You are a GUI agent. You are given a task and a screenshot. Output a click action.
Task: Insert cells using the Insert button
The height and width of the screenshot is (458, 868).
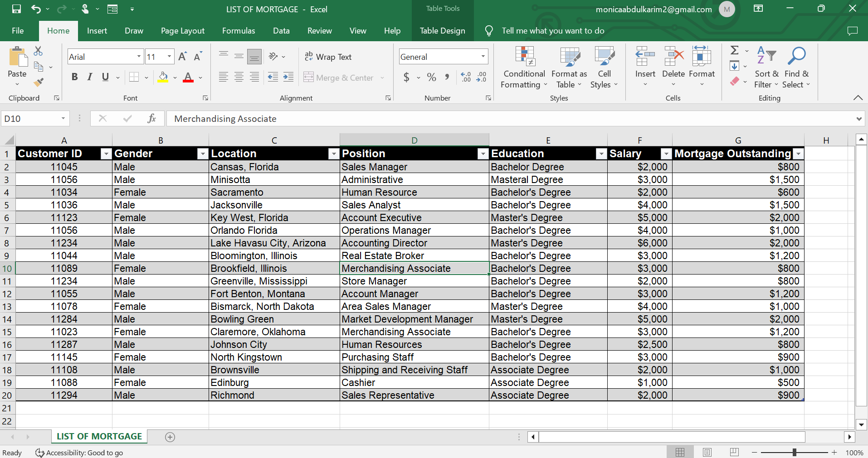coord(645,66)
